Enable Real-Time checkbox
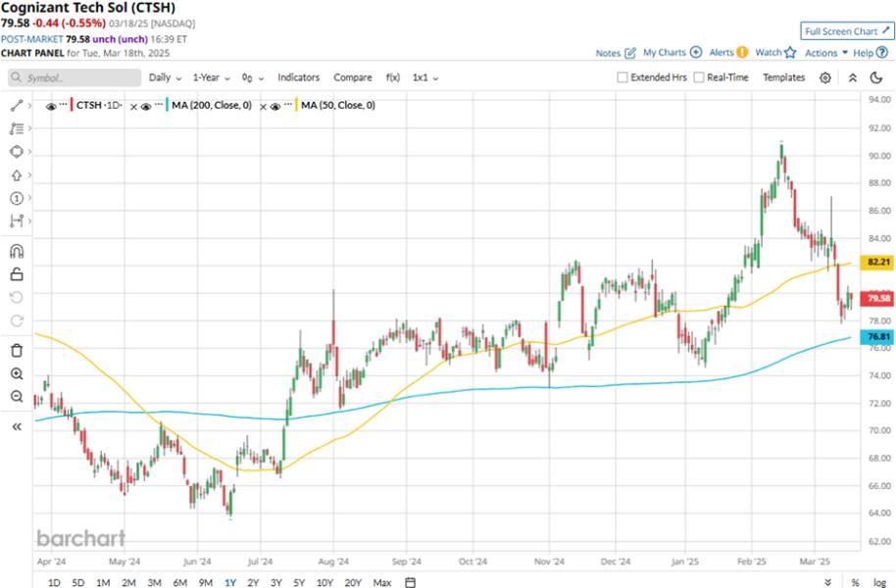This screenshot has width=896, height=588. (699, 77)
